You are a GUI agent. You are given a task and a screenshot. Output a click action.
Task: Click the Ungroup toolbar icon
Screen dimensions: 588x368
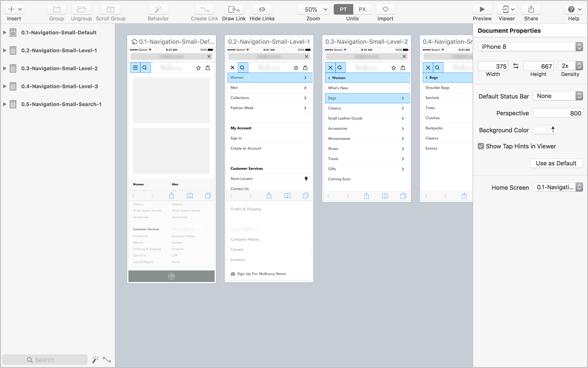click(81, 9)
